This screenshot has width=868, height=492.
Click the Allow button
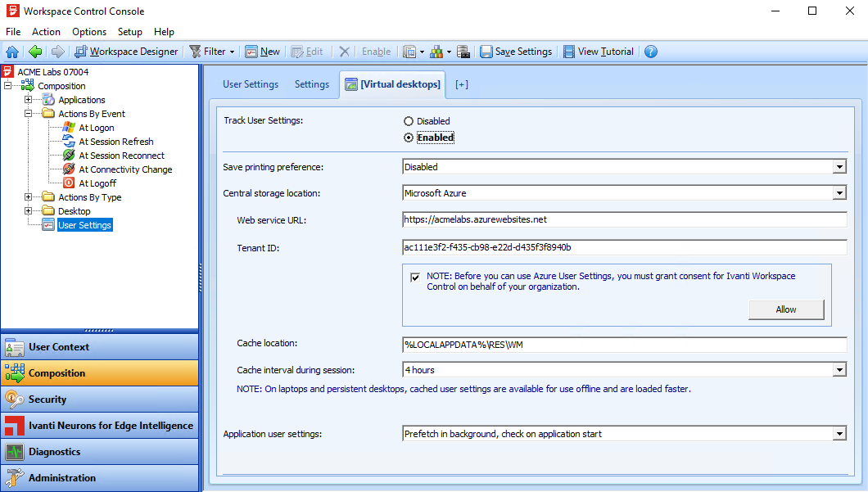click(x=785, y=309)
